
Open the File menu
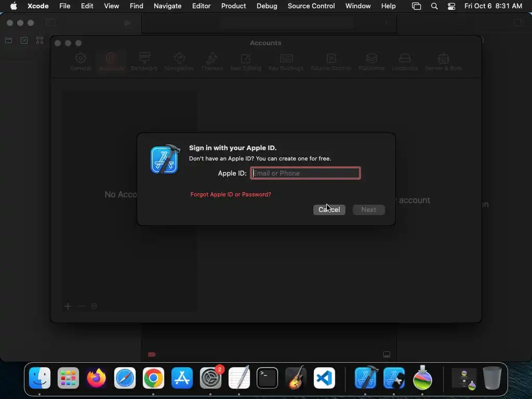coord(65,6)
